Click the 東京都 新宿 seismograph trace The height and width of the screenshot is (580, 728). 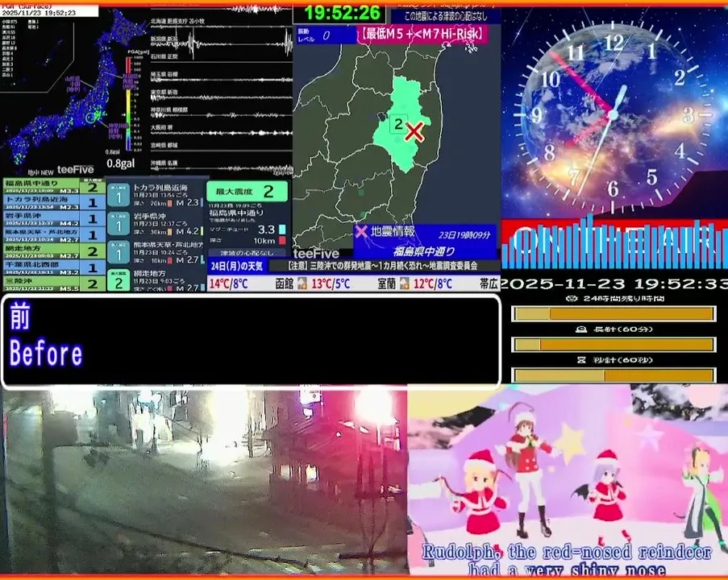tap(221, 97)
